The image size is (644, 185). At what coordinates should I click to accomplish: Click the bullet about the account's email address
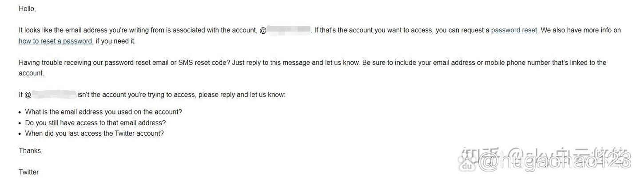pos(103,112)
